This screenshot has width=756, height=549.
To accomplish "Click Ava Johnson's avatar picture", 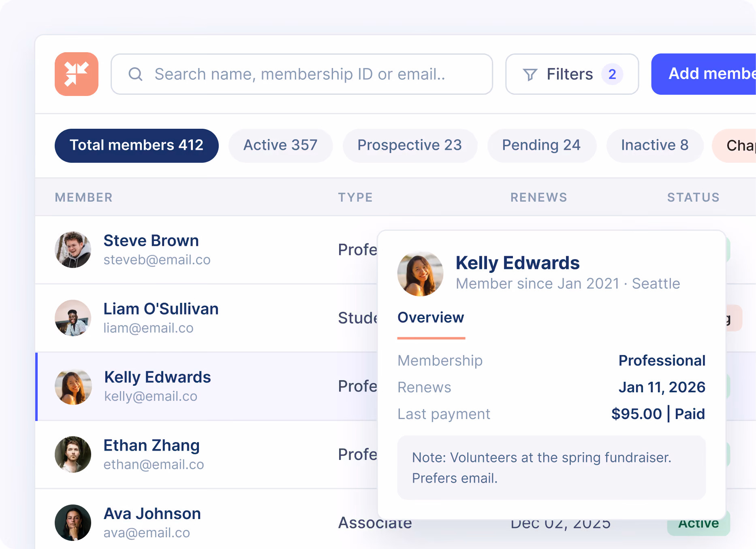I will coord(73,523).
